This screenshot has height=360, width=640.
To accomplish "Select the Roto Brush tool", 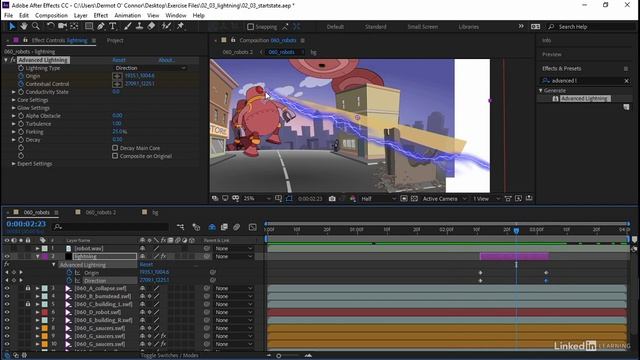I will [x=166, y=27].
